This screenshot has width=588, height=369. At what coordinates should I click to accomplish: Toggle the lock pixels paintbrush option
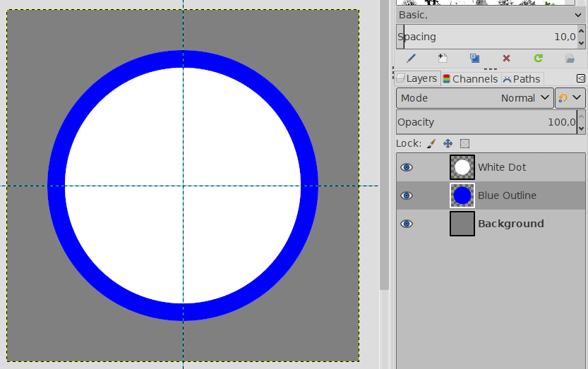coord(431,143)
